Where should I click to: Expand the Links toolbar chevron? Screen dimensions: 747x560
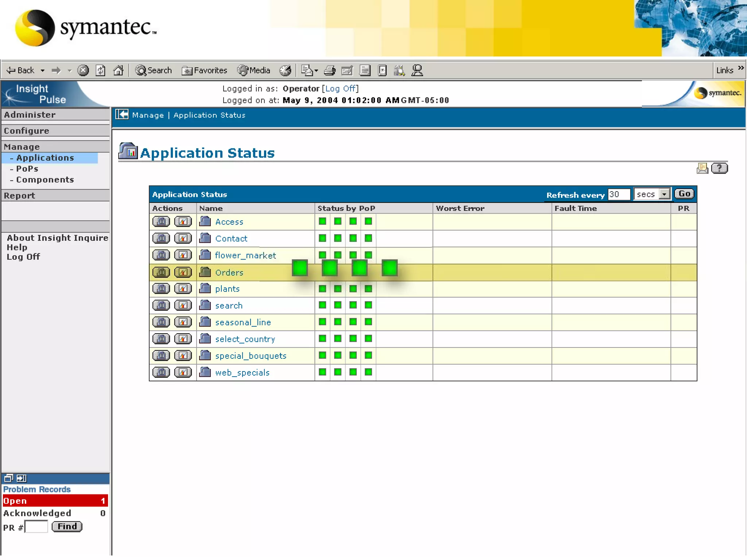pos(741,68)
